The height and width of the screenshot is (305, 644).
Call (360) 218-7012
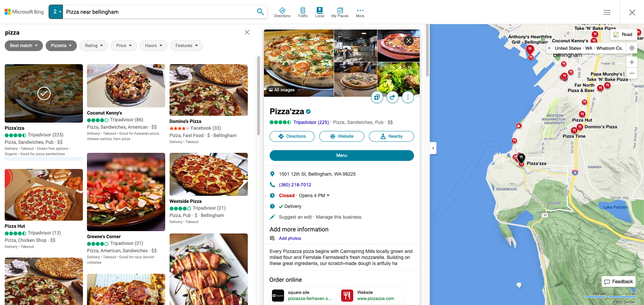[295, 185]
